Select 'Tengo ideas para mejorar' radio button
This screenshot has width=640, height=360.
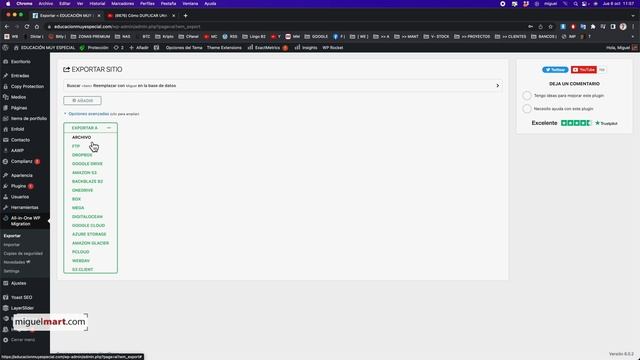pos(527,96)
